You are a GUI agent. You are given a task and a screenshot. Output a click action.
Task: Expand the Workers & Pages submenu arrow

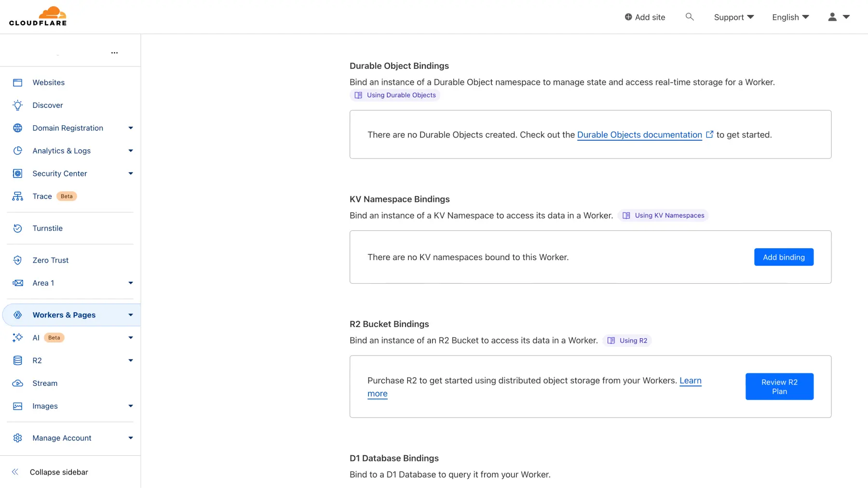point(131,315)
